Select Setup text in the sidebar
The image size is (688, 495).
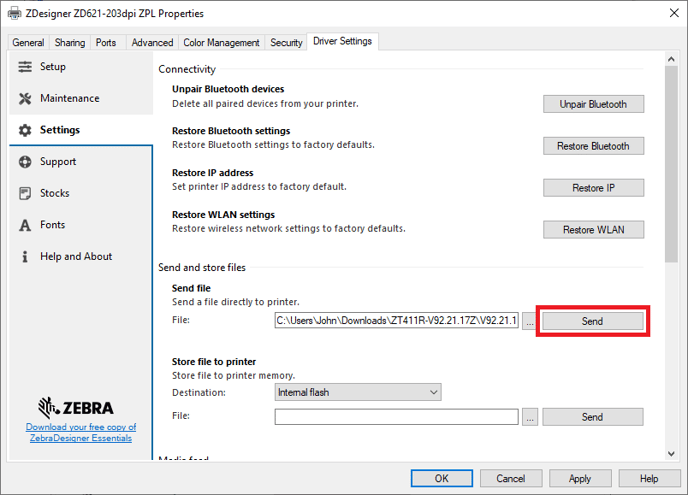[53, 67]
